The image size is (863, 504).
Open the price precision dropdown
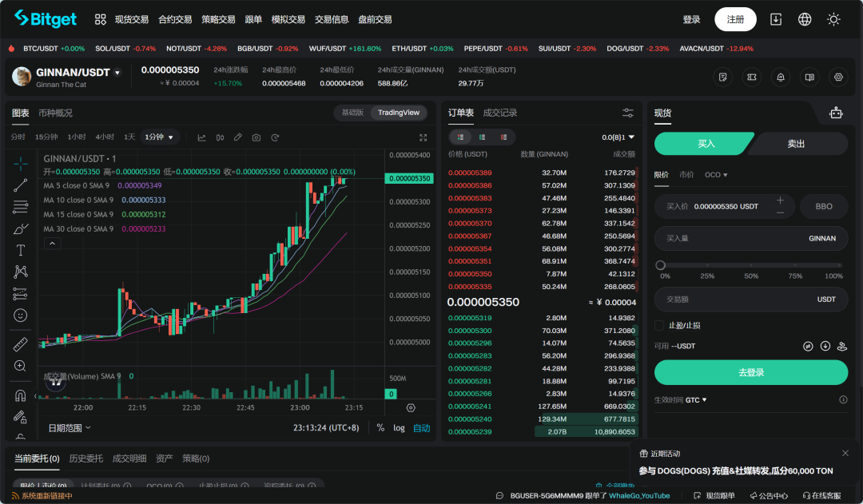click(618, 137)
